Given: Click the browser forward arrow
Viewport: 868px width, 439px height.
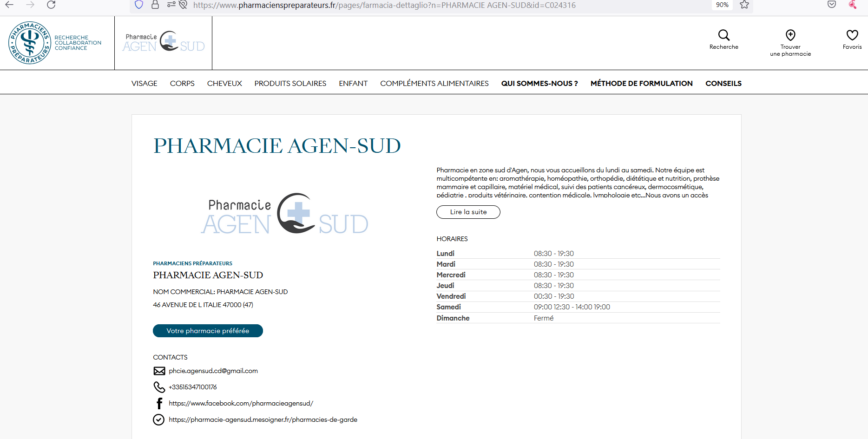Looking at the screenshot, I should 30,5.
